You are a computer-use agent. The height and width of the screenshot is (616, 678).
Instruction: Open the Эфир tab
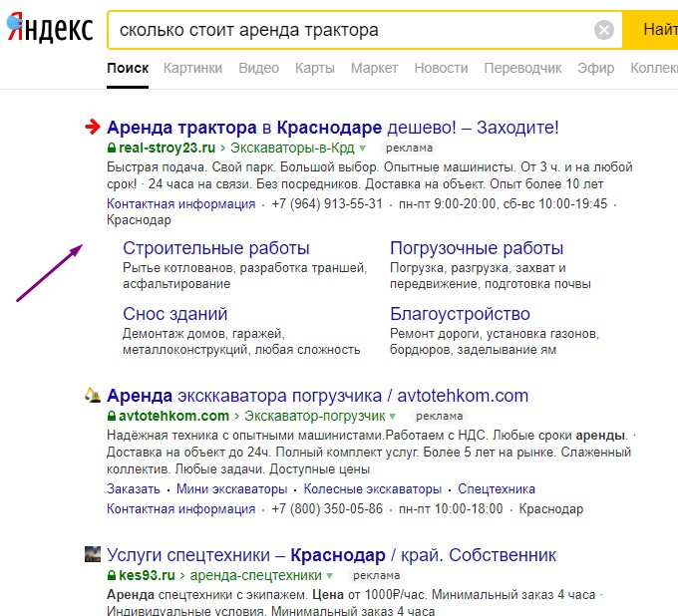click(596, 68)
